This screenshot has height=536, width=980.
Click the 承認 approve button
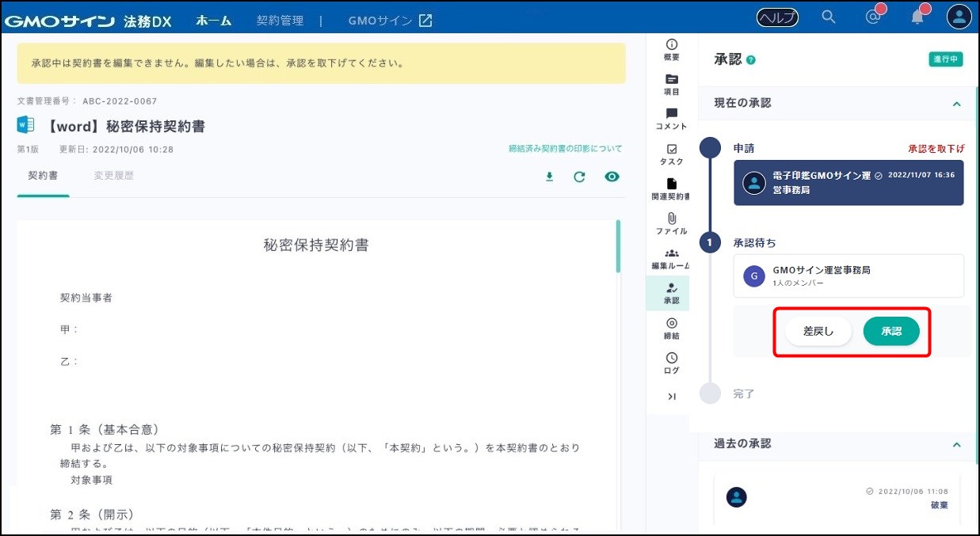tap(891, 332)
